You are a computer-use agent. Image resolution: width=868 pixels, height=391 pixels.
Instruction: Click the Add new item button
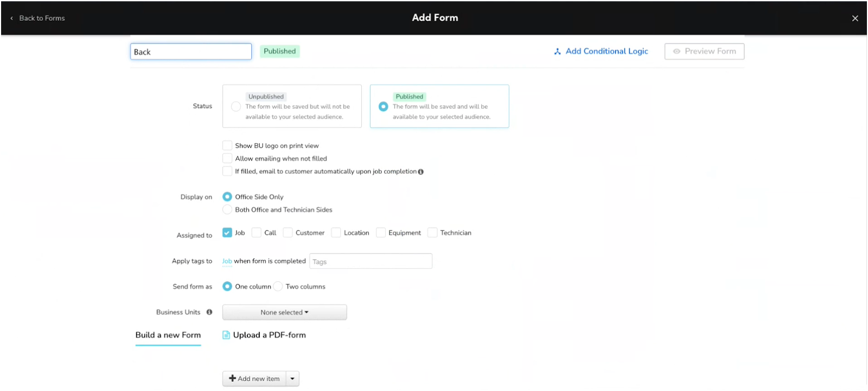click(x=254, y=379)
